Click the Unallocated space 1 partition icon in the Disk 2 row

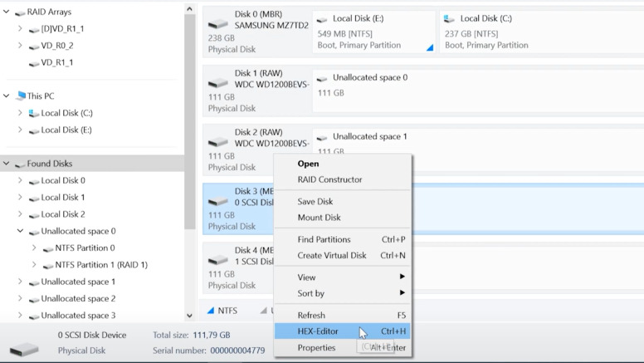tap(322, 138)
